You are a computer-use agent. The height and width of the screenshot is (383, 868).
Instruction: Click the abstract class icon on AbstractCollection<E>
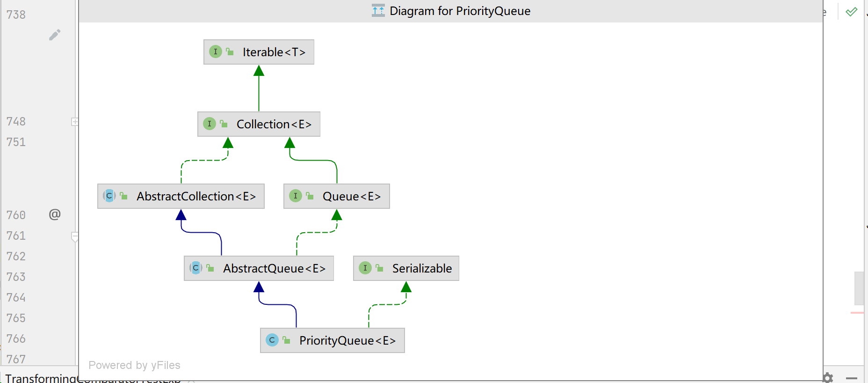pos(109,196)
